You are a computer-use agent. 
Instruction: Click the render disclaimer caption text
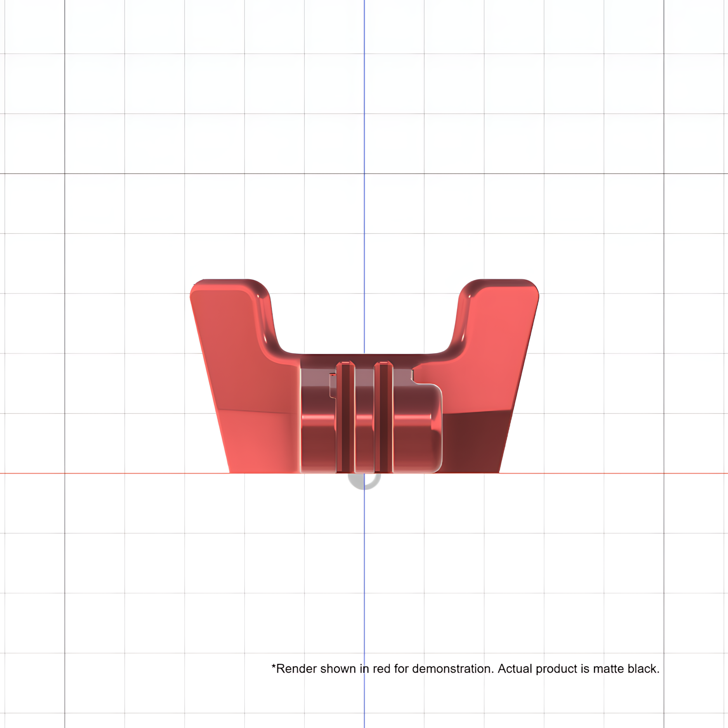tap(465, 669)
